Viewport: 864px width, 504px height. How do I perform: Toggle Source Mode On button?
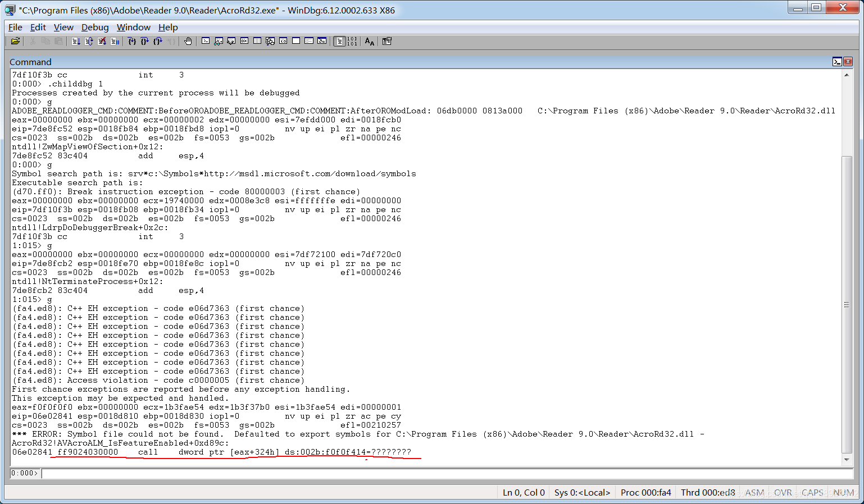[339, 41]
